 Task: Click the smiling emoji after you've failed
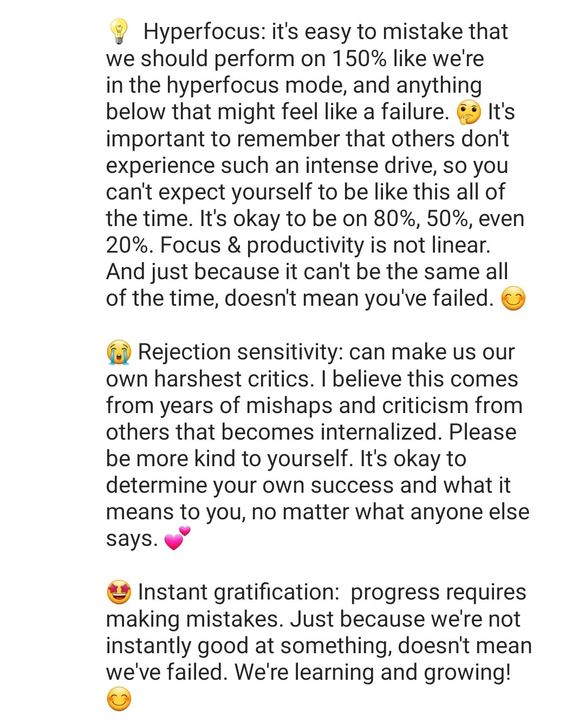[513, 299]
